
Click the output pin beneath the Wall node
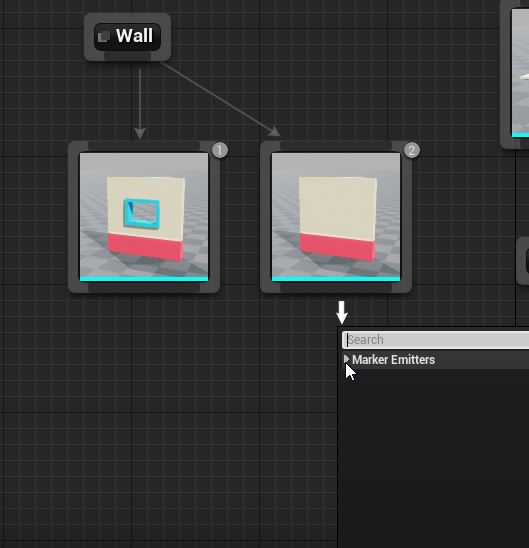click(128, 56)
